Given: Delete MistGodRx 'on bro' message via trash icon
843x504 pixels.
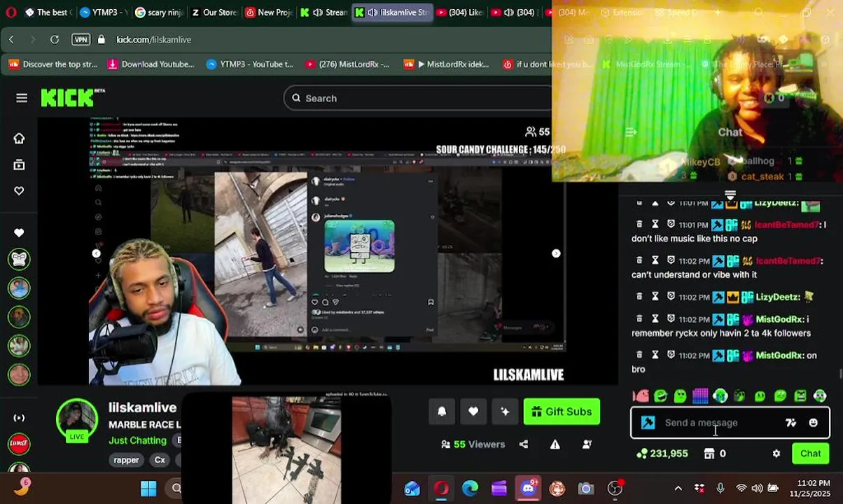Looking at the screenshot, I should coord(639,356).
